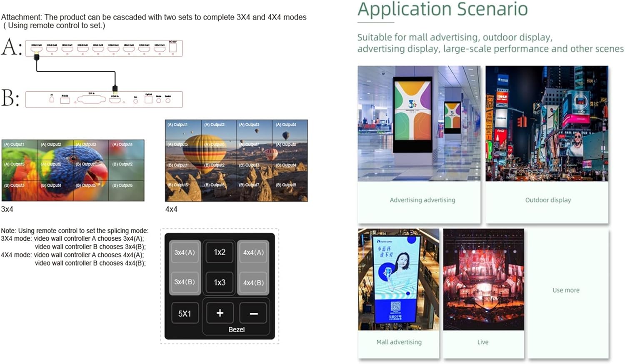Pick the 4x4(B) remote button
Image resolution: width=625 pixels, height=364 pixels.
pyautogui.click(x=253, y=282)
